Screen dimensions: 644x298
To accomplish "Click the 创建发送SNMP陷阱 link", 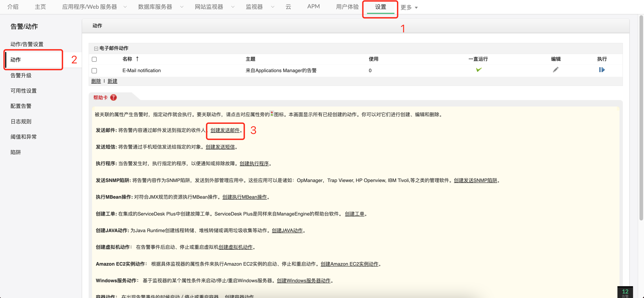I will tap(475, 180).
